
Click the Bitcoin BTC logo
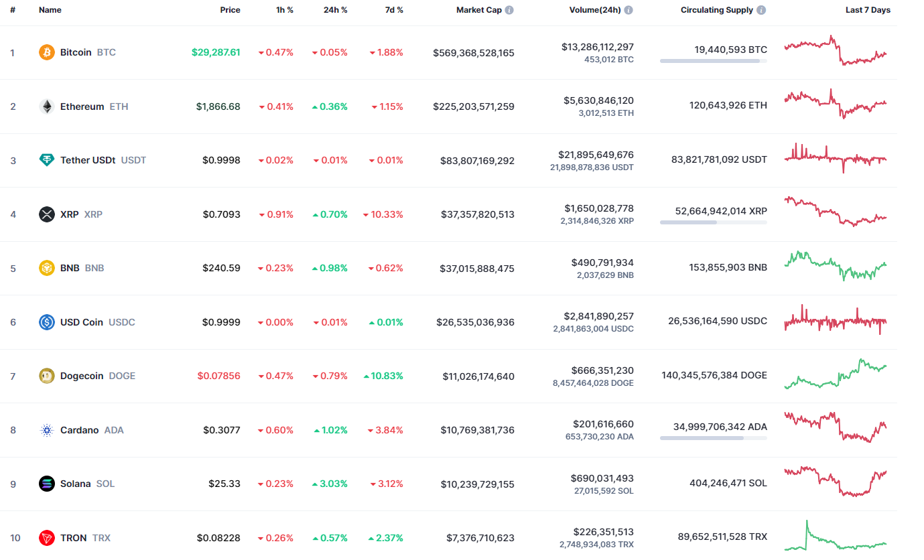(46, 52)
